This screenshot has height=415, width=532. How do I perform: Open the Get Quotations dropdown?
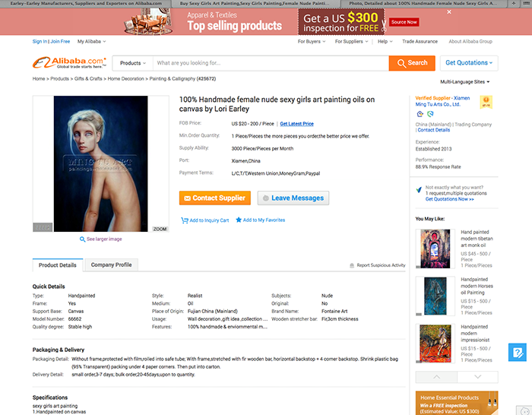point(469,63)
